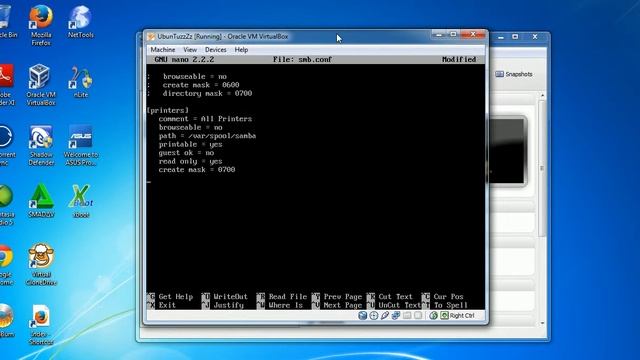Click 'Read File' nano shortcut label
640x360 pixels.
[288, 297]
